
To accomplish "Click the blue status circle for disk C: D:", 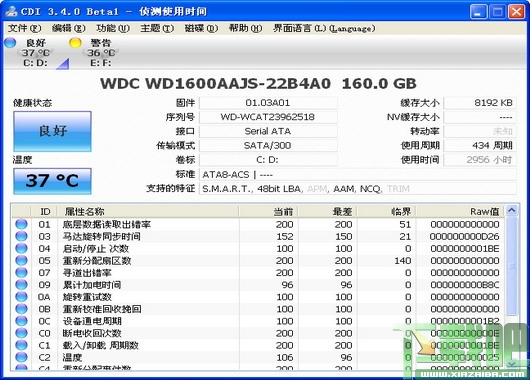I will click(10, 43).
